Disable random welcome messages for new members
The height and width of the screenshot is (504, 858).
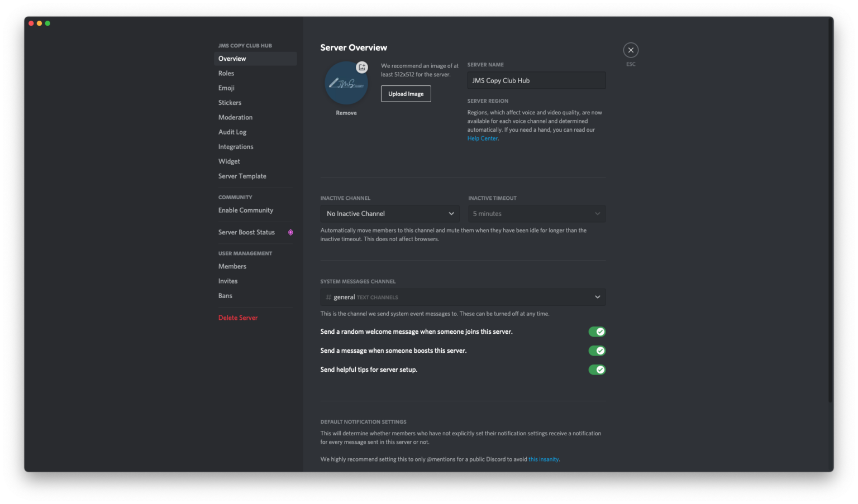[x=597, y=332]
